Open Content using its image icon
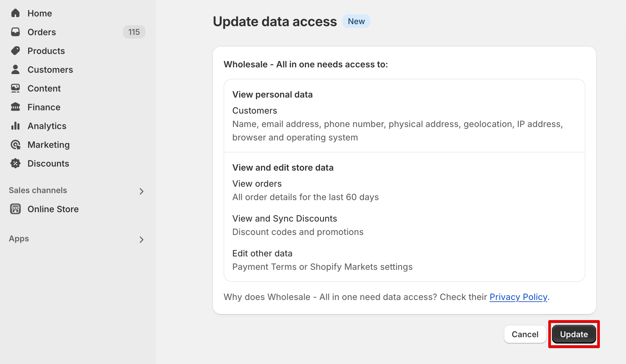This screenshot has height=364, width=626. tap(15, 88)
